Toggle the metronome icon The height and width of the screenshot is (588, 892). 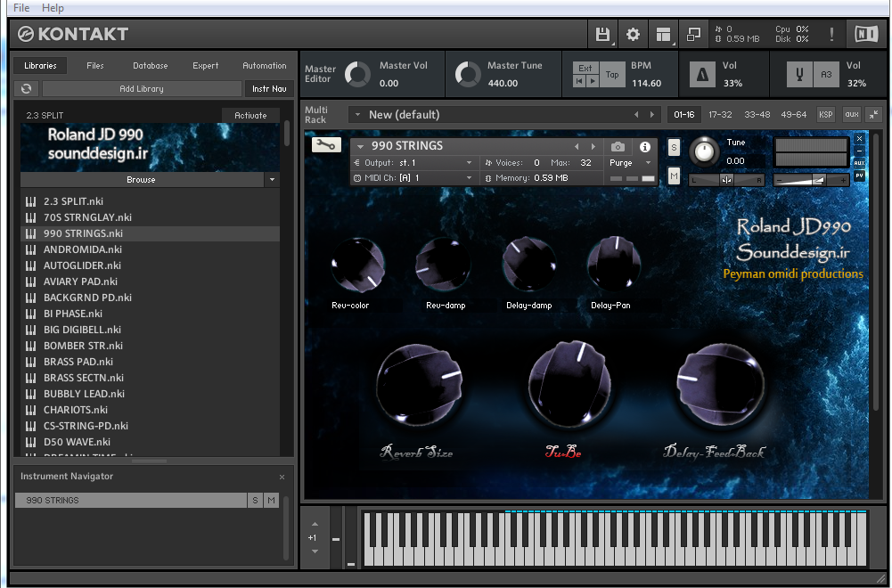pos(702,75)
